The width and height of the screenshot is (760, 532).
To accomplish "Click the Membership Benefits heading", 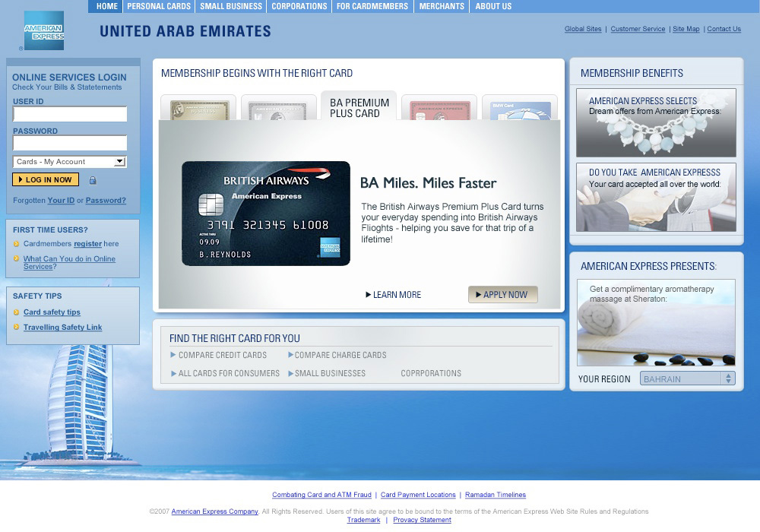I will tap(632, 73).
